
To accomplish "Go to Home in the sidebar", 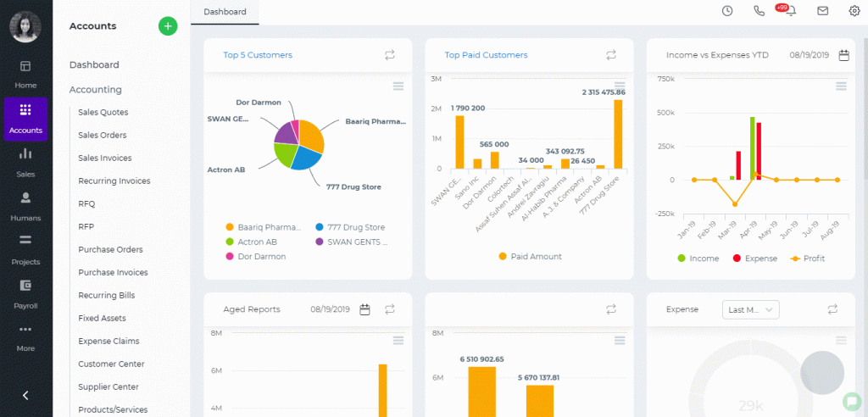I will (25, 75).
